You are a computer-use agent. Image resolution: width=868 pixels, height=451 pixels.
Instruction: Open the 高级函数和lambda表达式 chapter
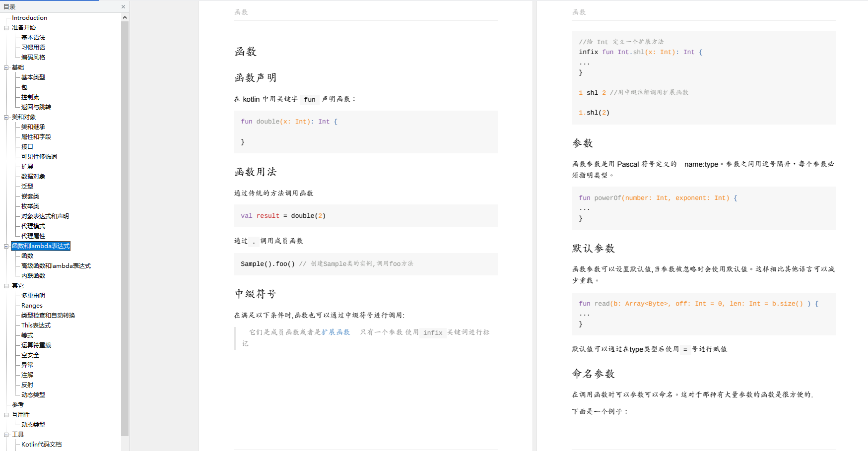tap(56, 266)
